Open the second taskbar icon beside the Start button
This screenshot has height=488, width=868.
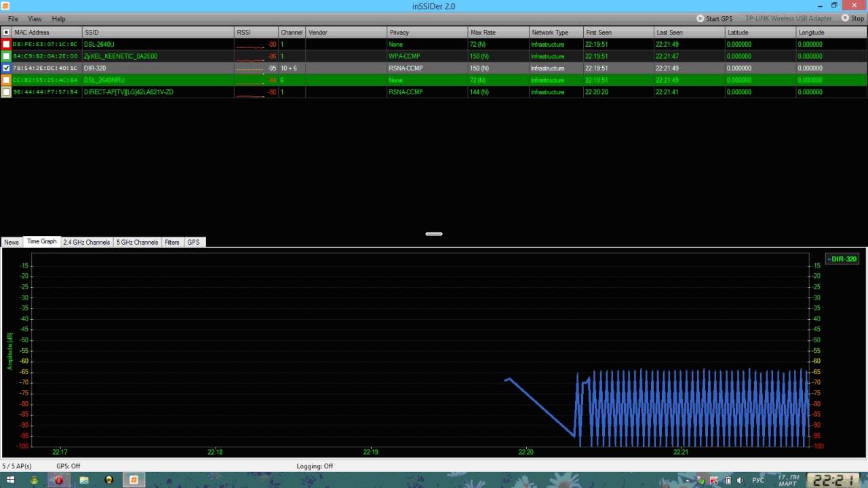point(34,480)
